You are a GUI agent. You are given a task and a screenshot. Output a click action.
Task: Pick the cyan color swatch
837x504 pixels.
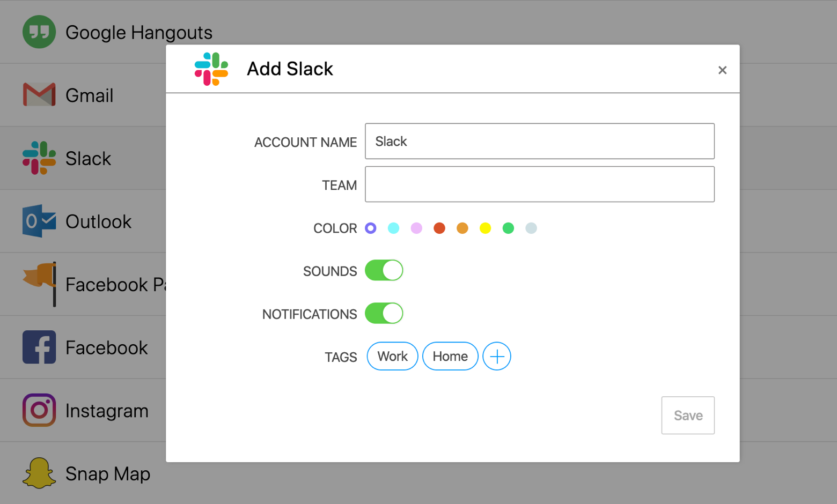pyautogui.click(x=393, y=228)
